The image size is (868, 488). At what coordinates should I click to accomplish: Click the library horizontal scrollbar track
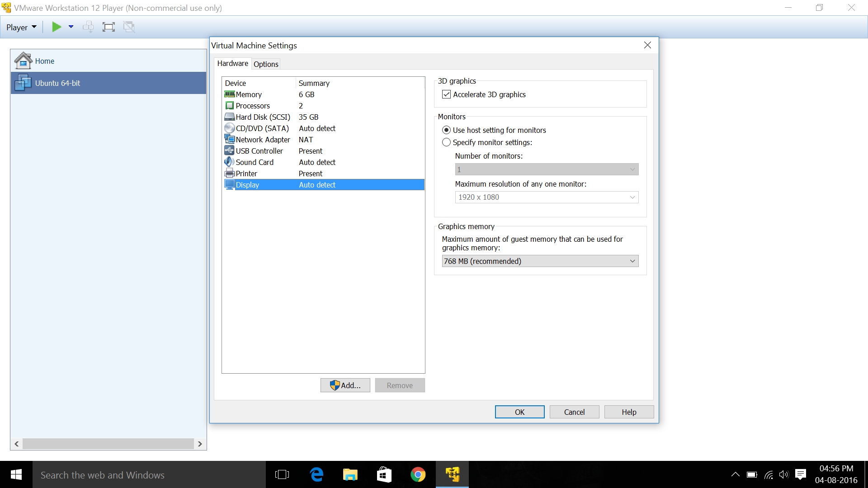pos(108,444)
